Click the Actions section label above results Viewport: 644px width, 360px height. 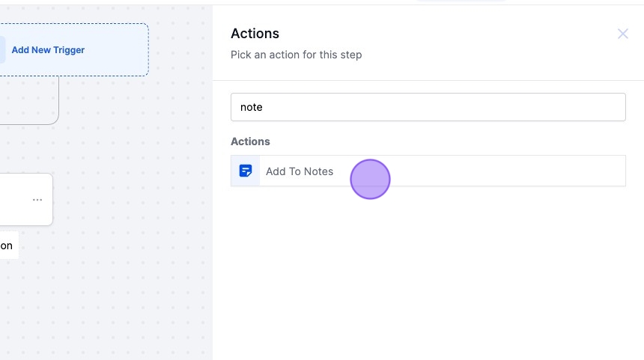[250, 141]
